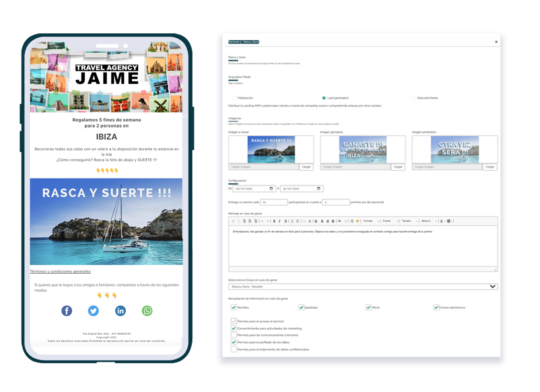Viewport: 540px width, 392px height.
Task: Click Cargar for Imagen perdedora
Action: click(490, 167)
